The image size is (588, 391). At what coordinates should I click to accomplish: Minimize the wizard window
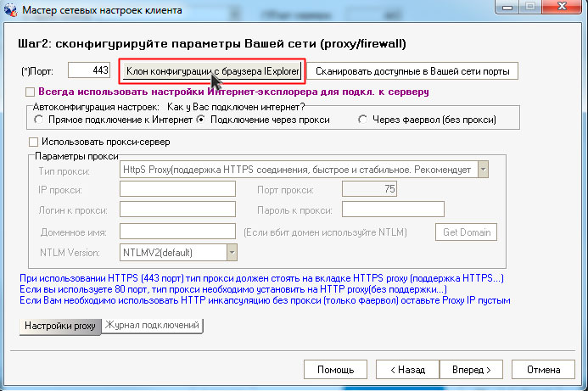[x=507, y=7]
